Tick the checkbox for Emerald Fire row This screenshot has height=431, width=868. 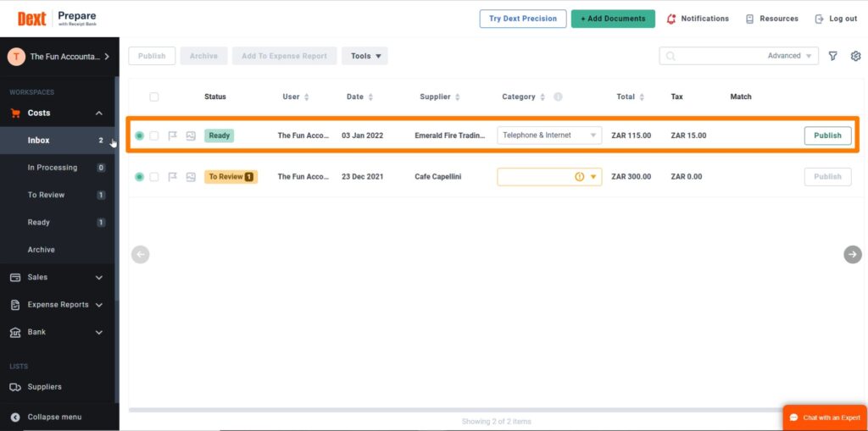pyautogui.click(x=154, y=135)
